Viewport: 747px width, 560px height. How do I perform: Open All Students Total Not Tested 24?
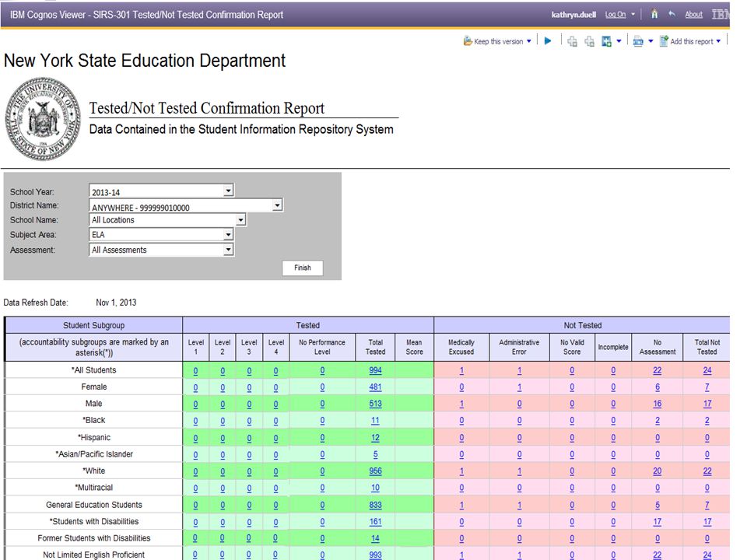(x=707, y=370)
